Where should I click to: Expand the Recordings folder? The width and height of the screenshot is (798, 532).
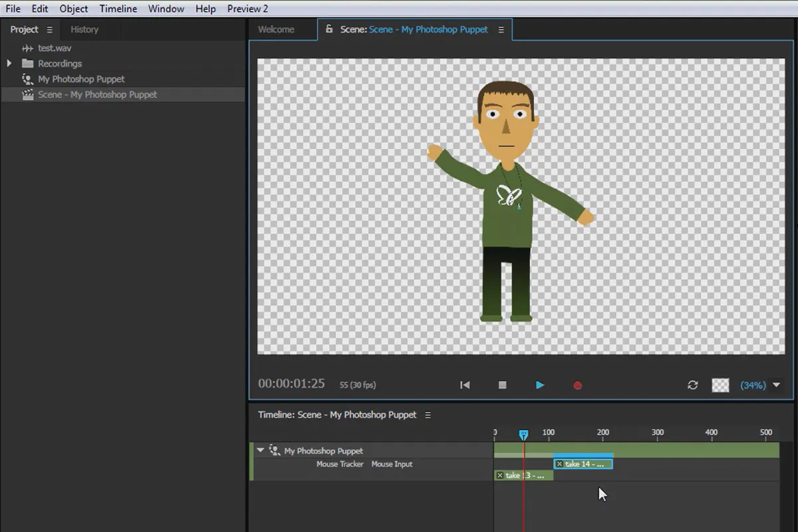point(9,63)
